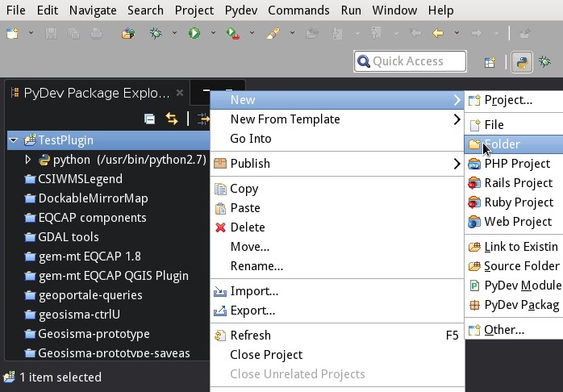The image size is (563, 392).
Task: Select Rename... in context menu
Action: 337,266
